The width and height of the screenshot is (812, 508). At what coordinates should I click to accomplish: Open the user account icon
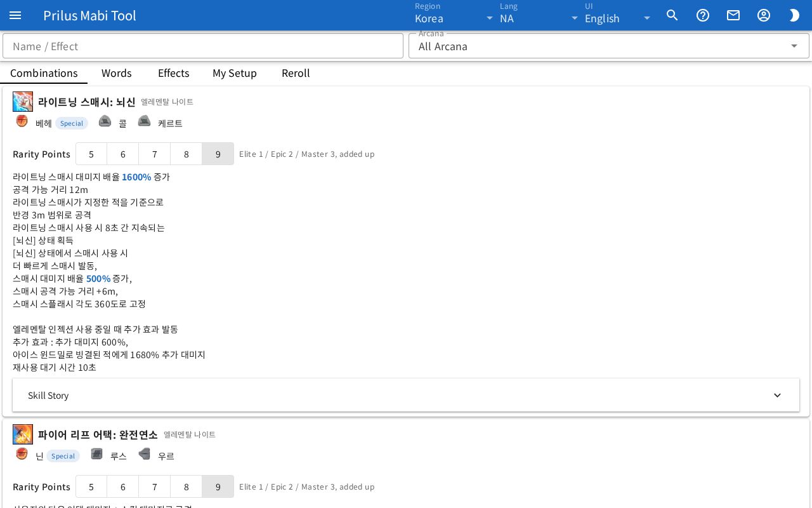[x=764, y=15]
